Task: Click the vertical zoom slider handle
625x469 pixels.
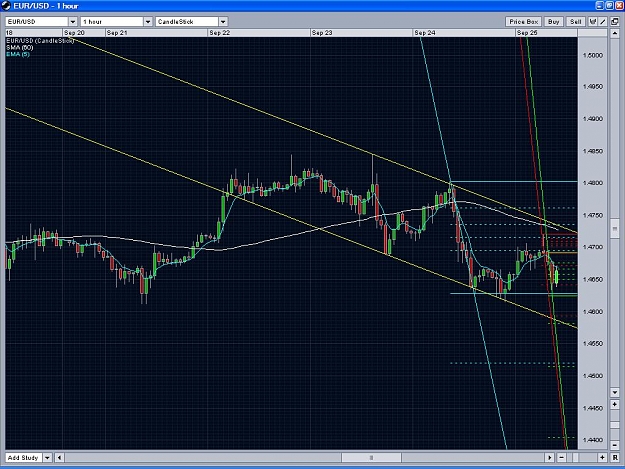Action: (x=614, y=425)
